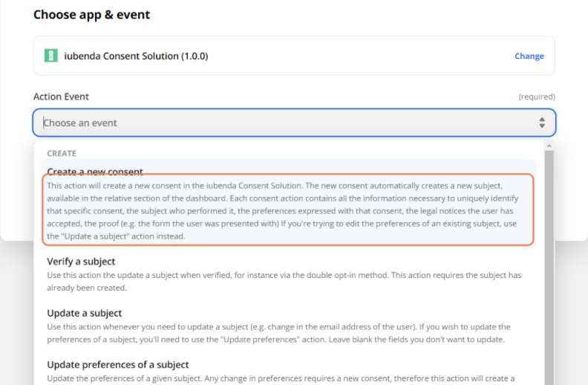Click the scrollbar up arrow

point(549,144)
